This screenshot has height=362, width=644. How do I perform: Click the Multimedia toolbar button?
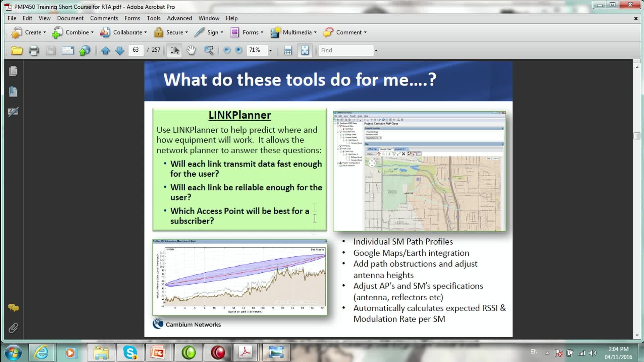[x=293, y=33]
